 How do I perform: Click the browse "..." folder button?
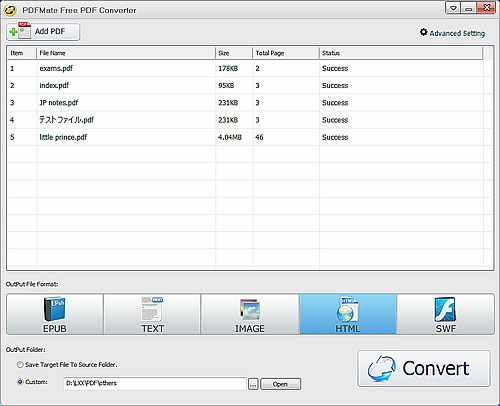(253, 384)
